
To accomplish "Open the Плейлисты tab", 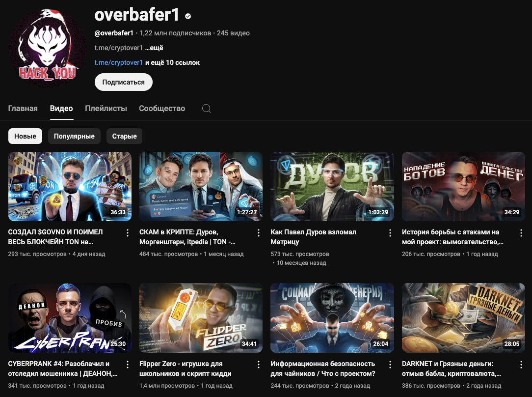I will tap(106, 108).
